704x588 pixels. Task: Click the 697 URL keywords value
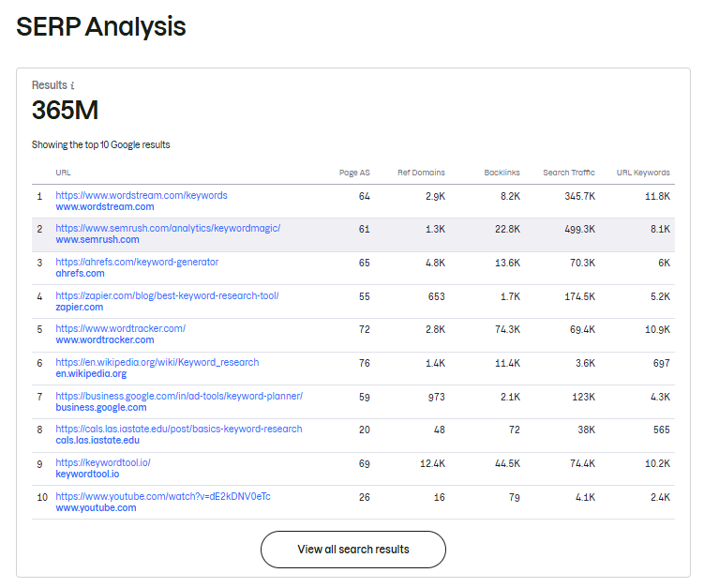click(661, 363)
